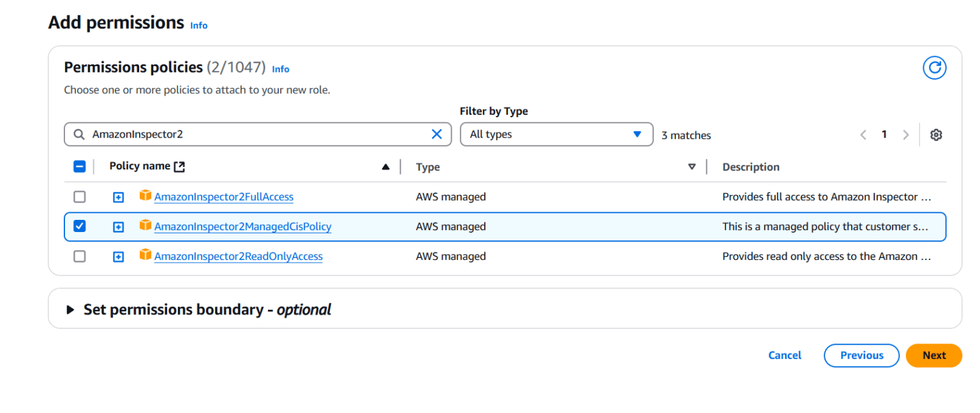The width and height of the screenshot is (980, 413).
Task: Click the Previous button
Action: [861, 356]
